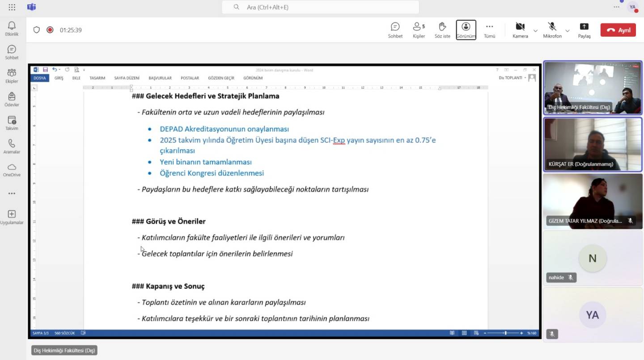Select KÜRŞAT ER video tile
Image resolution: width=644 pixels, height=360 pixels.
pyautogui.click(x=593, y=144)
